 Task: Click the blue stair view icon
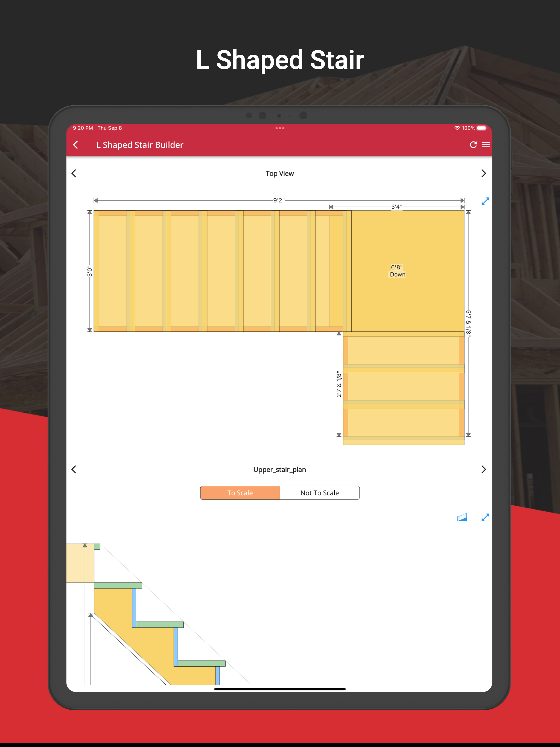coord(462,517)
